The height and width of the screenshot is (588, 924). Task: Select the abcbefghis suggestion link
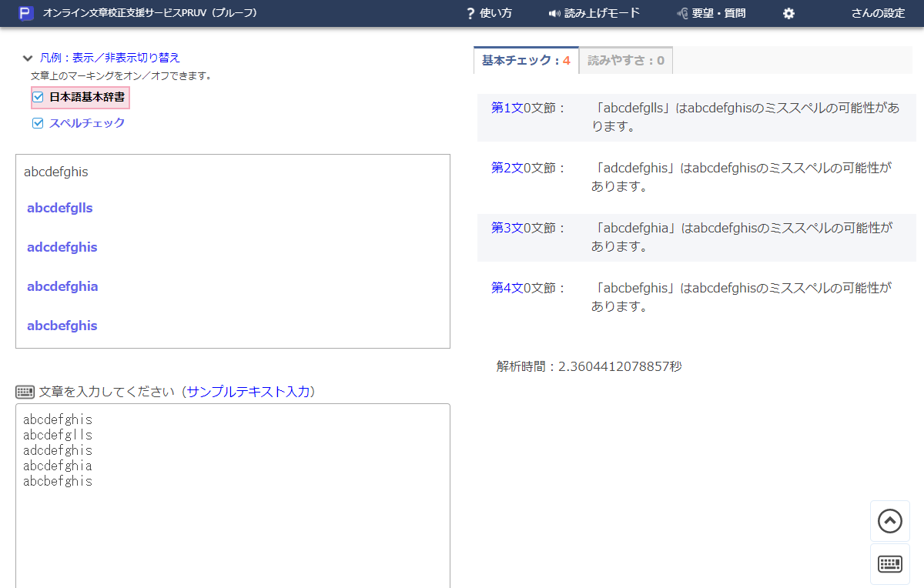click(62, 326)
